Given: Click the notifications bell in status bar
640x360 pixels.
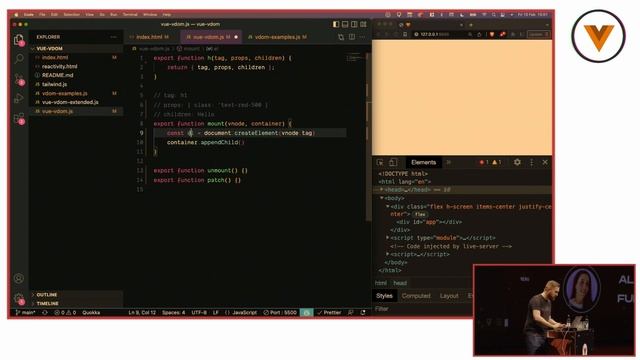Looking at the screenshot, I should pyautogui.click(x=363, y=313).
